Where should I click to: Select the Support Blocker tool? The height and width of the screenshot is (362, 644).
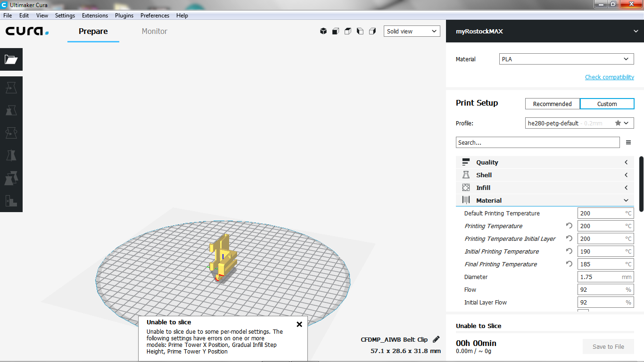point(11,201)
